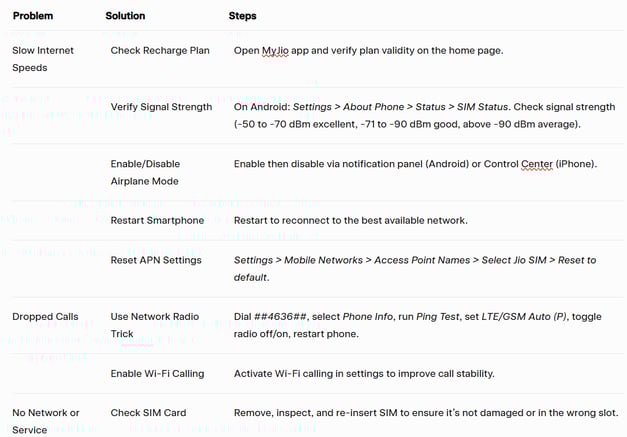Click the Reset APN Settings cell

point(156,260)
